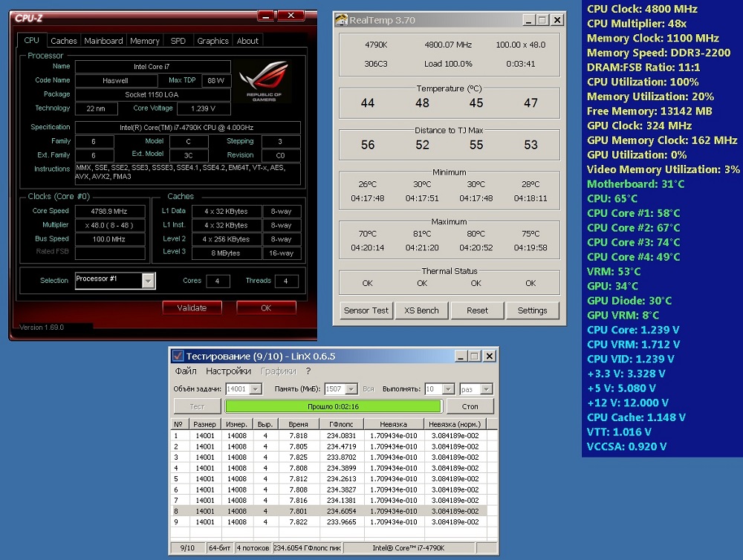Click the Version 1.69.0 label in CPU-Z
This screenshot has height=560, width=743.
pos(41,328)
